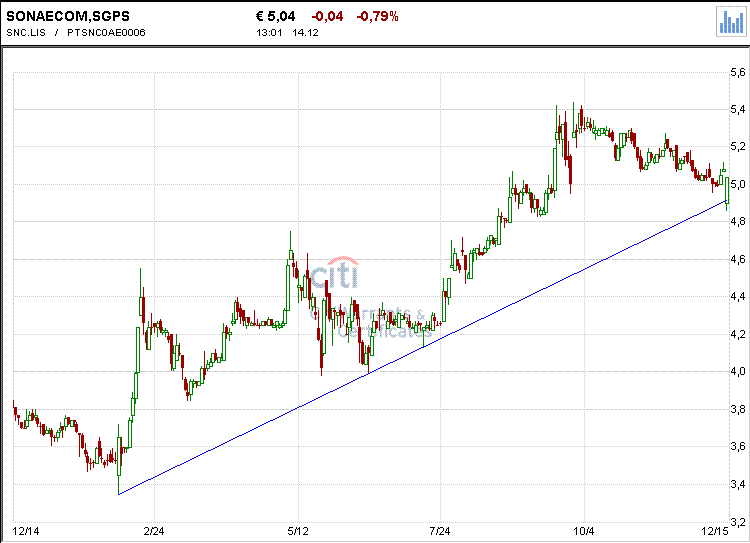
Task: Click the quote date 14.12
Action: point(305,33)
